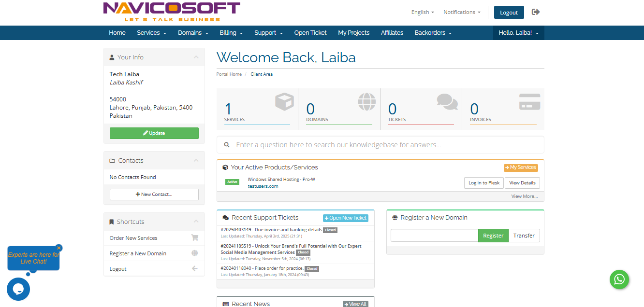The height and width of the screenshot is (307, 644).
Task: Click the Log in to Plesk button
Action: click(x=483, y=183)
